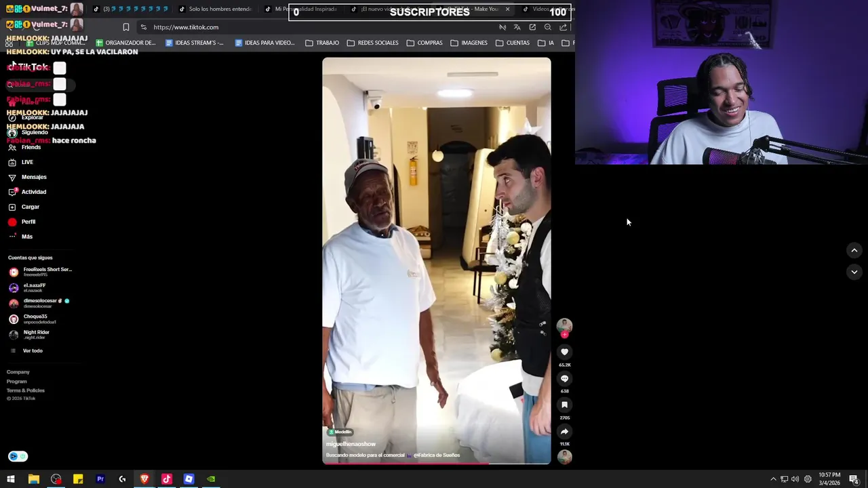
Task: Expand the Más menu in sidebar
Action: pos(20,237)
